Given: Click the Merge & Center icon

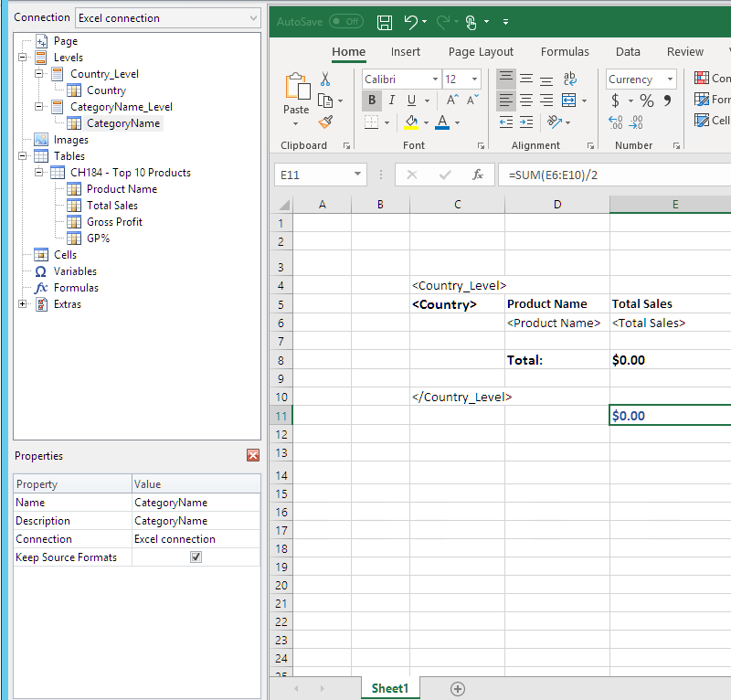Looking at the screenshot, I should 569,101.
